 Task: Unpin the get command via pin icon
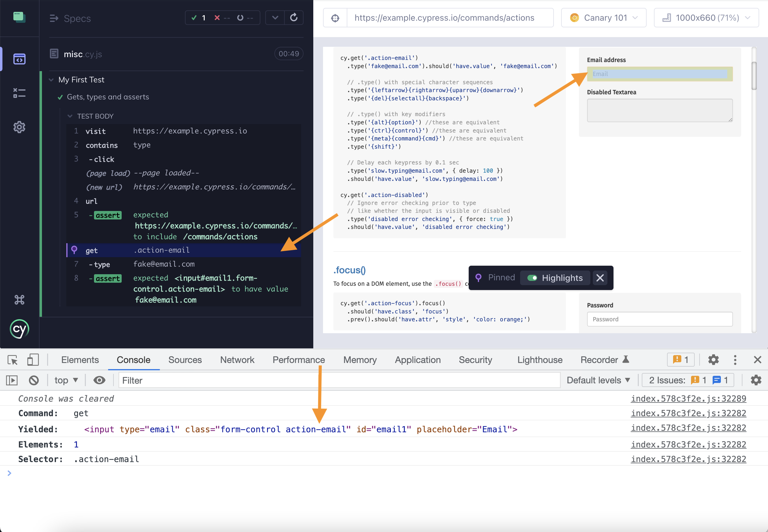pos(74,250)
